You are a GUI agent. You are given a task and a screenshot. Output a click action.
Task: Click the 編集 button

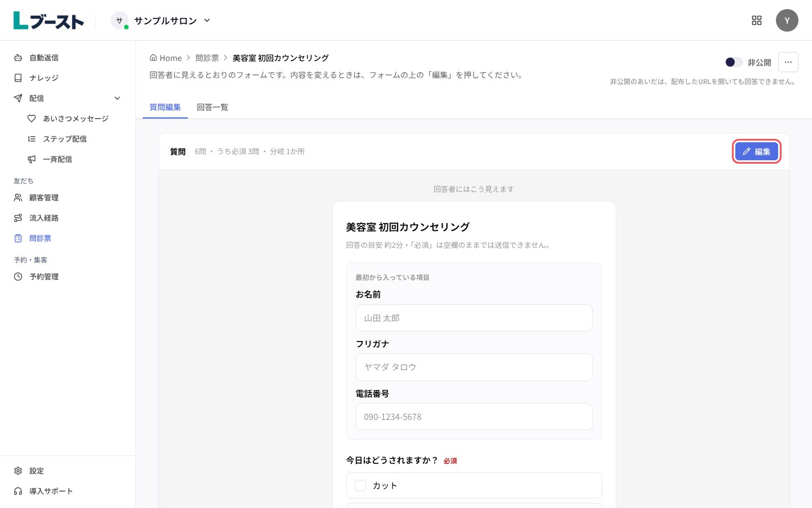tap(757, 151)
